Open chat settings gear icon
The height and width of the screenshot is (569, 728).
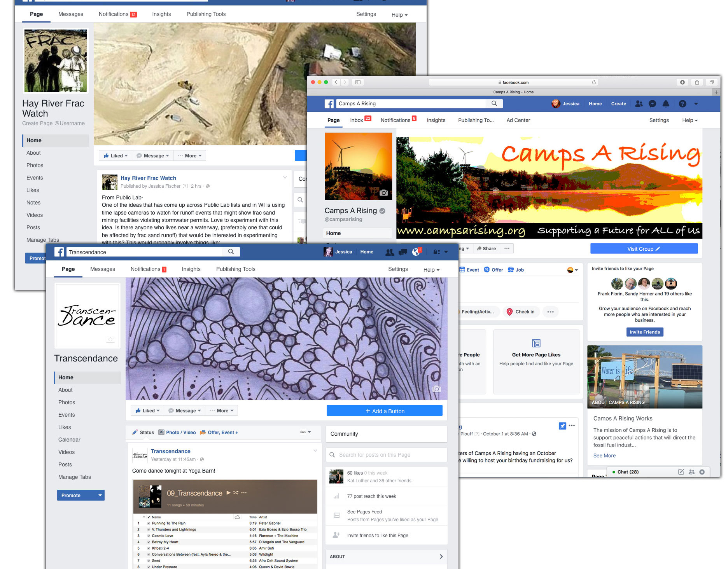[x=702, y=472]
